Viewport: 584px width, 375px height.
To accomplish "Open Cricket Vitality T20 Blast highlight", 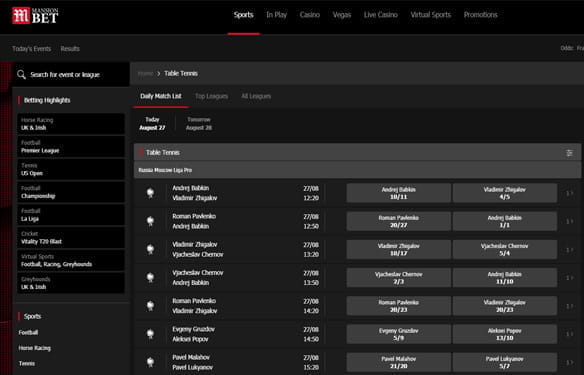I will 71,238.
